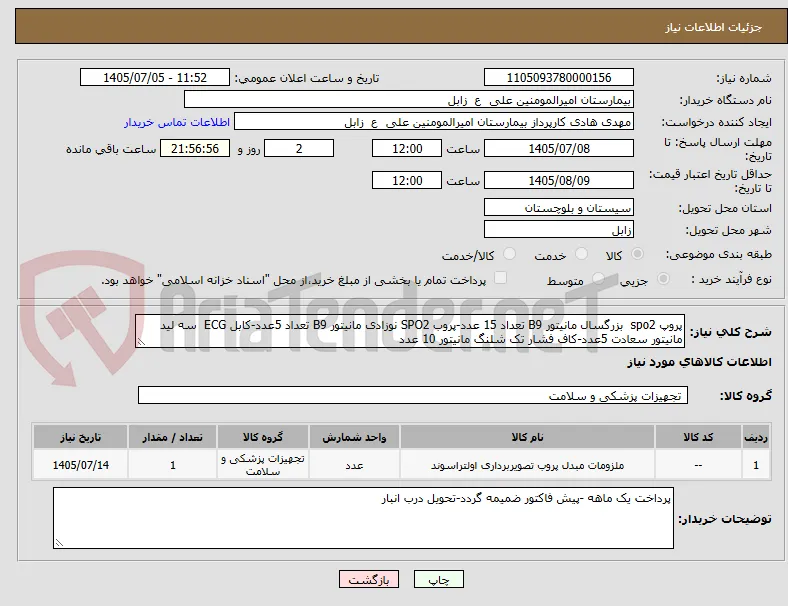Image resolution: width=788 pixels, height=606 pixels.
Task: Click the تاریخ نیاز column header
Action: coord(80,437)
